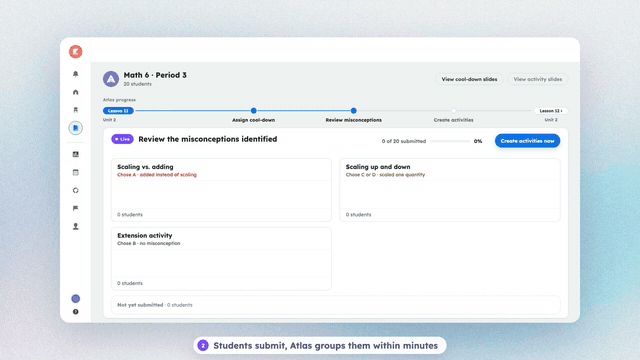Click the circular refresh icon in sidebar
Image resolution: width=640 pixels, height=360 pixels.
(x=76, y=190)
